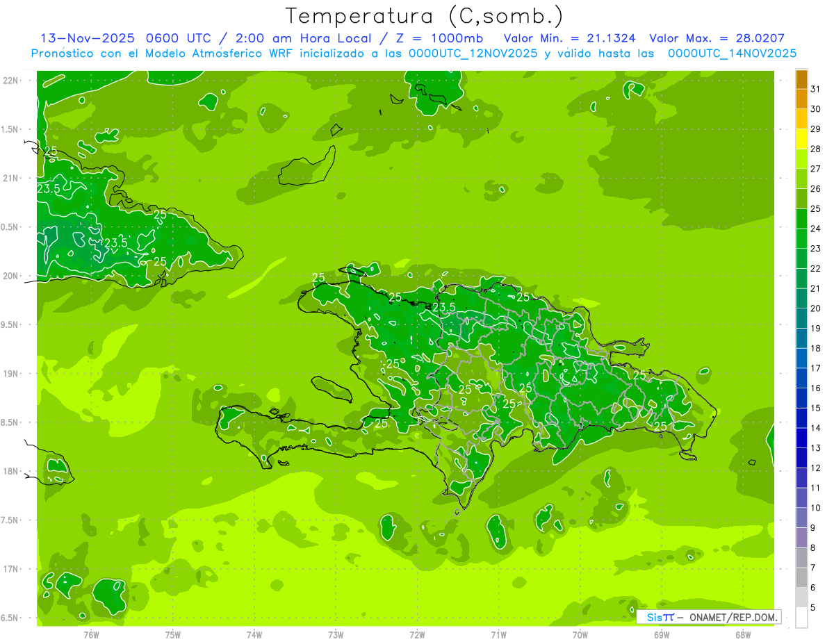
Task: Click the blue swatch between 16 and 17
Action: click(801, 379)
